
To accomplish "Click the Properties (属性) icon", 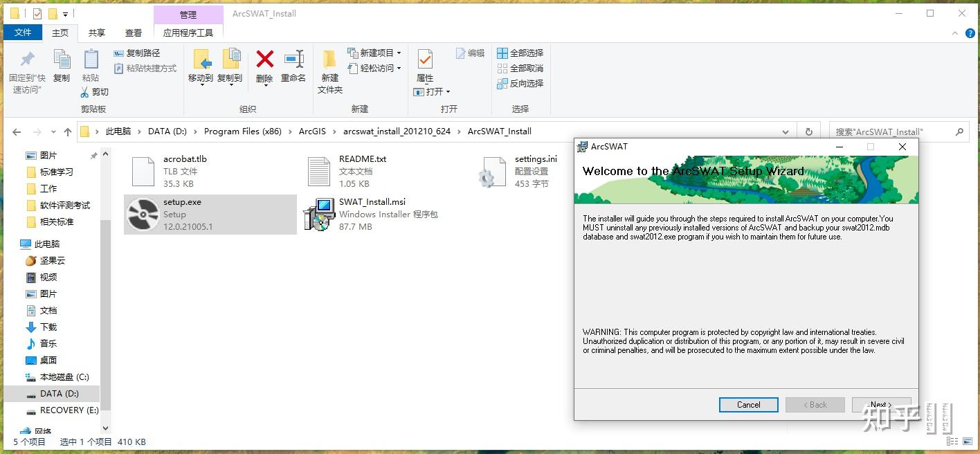I will 425,59.
